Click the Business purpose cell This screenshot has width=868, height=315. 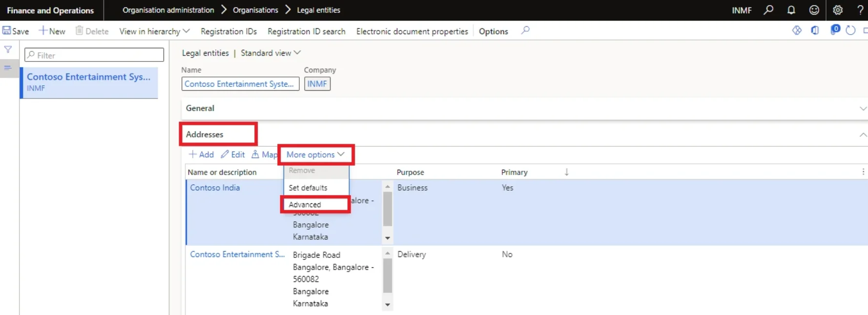pos(413,188)
